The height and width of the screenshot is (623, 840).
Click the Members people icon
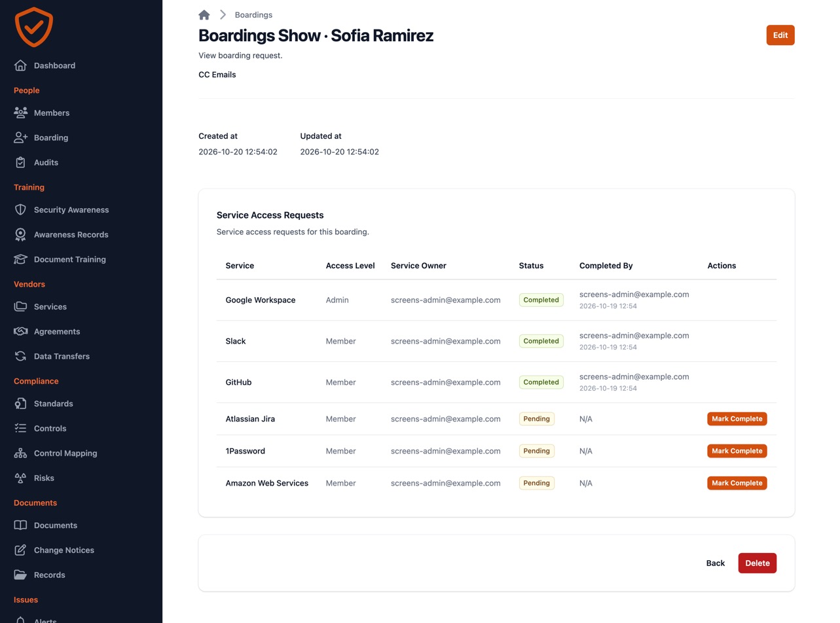click(20, 113)
